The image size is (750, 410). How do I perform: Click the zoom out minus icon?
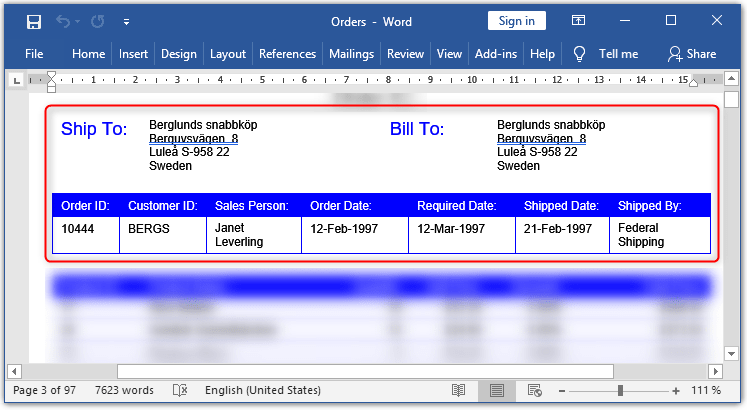[x=561, y=390]
